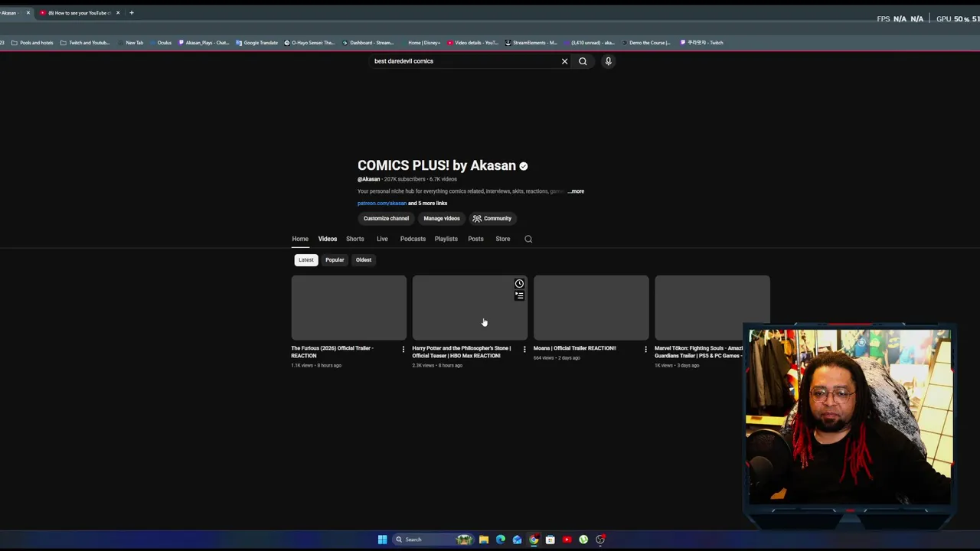Open more options for Harry Potter video
Screen dimensions: 980x551
(x=524, y=349)
